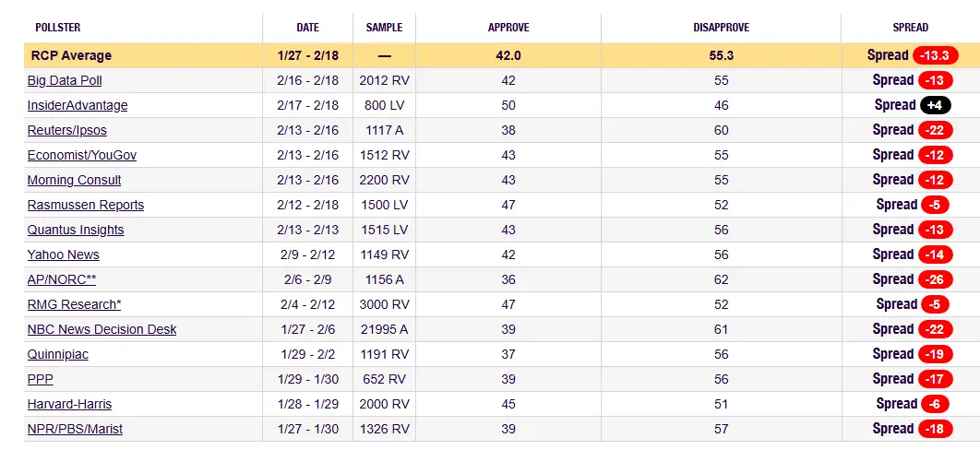Image resolution: width=980 pixels, height=450 pixels.
Task: Go to the Yahoo News poll
Action: (64, 255)
